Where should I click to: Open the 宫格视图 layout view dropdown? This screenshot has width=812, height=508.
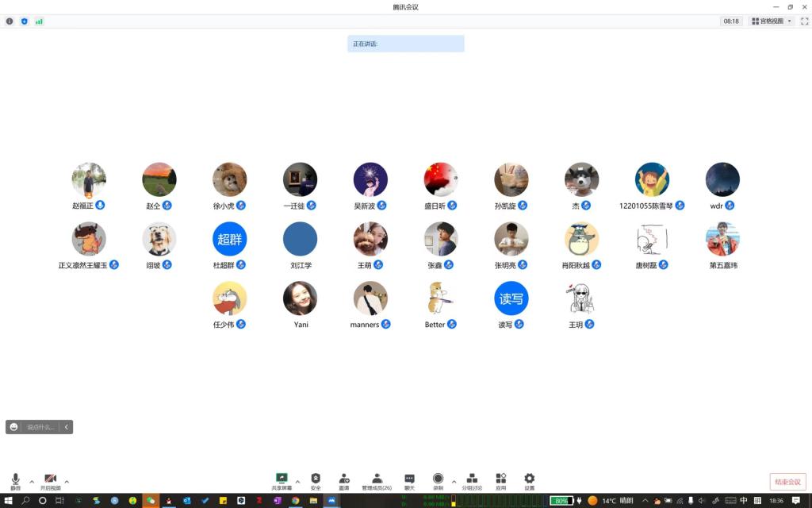click(x=771, y=21)
